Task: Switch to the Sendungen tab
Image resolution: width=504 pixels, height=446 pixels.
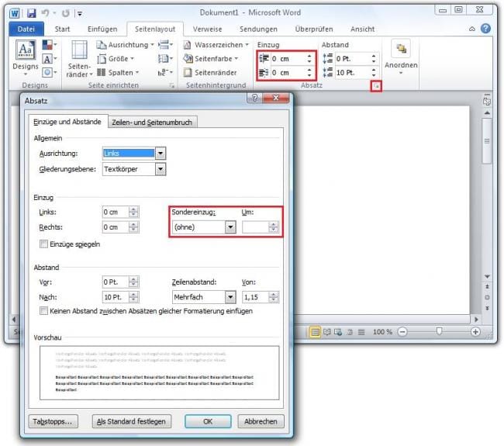Action: pos(258,29)
